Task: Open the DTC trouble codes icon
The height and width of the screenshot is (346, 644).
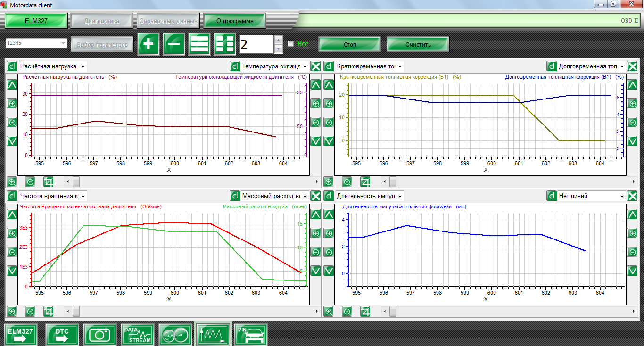Action: coord(62,335)
